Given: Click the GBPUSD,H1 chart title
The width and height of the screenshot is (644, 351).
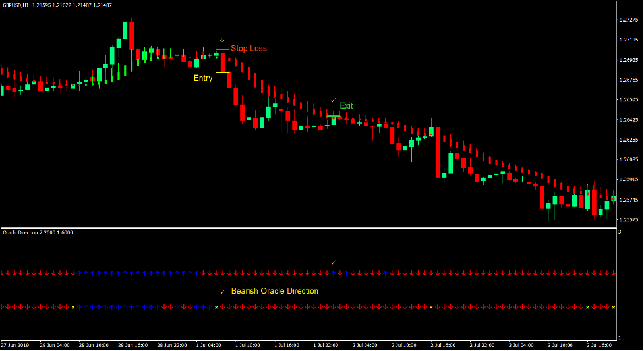Looking at the screenshot, I should pyautogui.click(x=15, y=5).
